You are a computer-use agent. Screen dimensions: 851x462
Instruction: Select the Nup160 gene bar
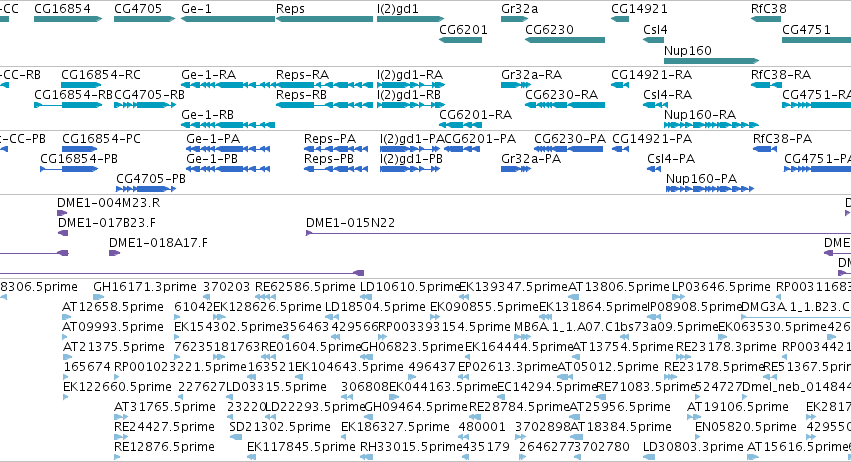click(x=712, y=61)
